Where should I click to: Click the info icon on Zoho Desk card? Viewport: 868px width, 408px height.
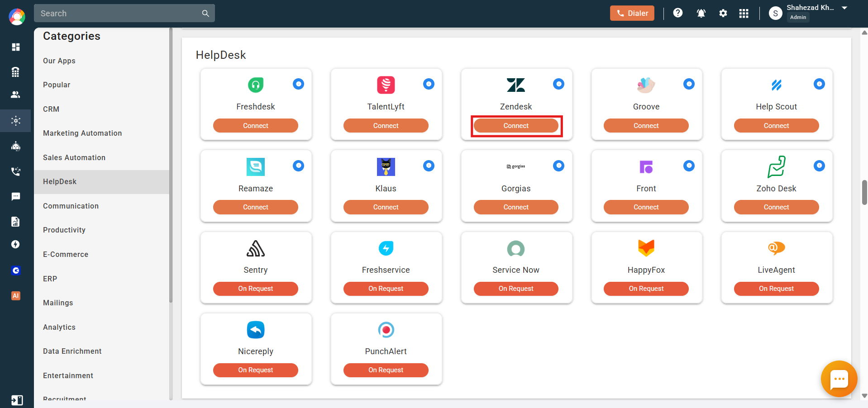[x=819, y=166]
